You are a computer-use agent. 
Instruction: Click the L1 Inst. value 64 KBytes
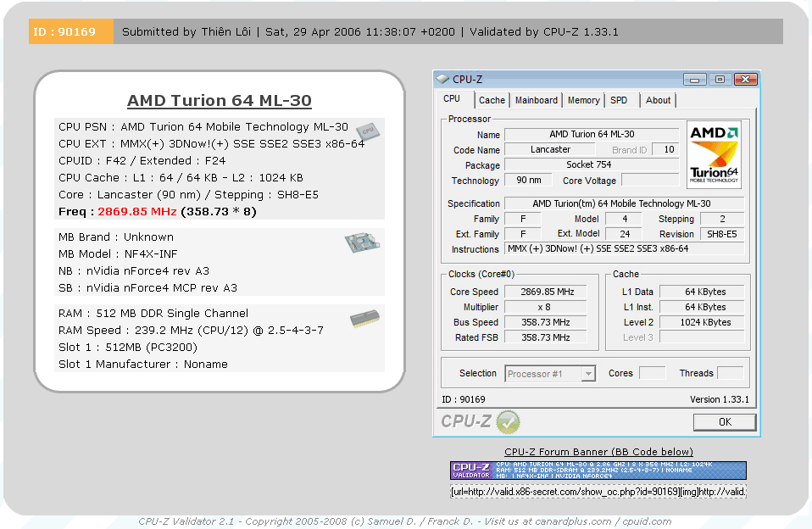[702, 307]
